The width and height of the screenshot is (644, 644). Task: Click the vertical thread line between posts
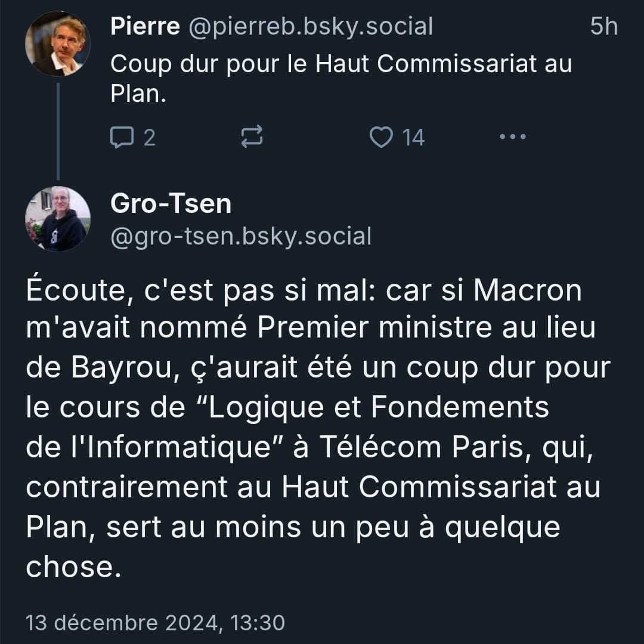point(58,131)
